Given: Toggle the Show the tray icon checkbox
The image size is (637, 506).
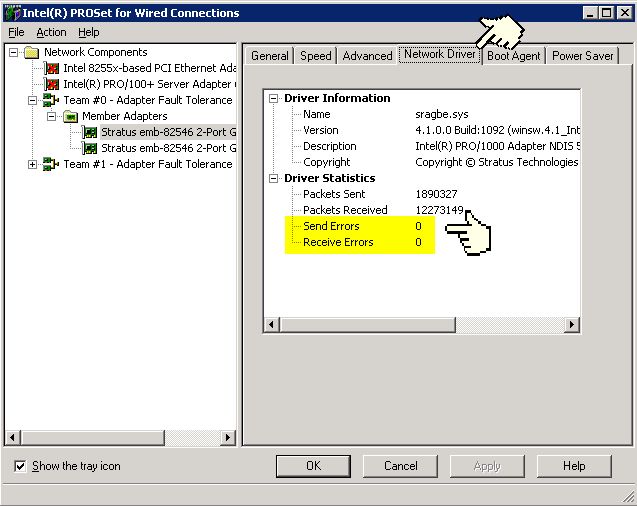Looking at the screenshot, I should (x=20, y=466).
